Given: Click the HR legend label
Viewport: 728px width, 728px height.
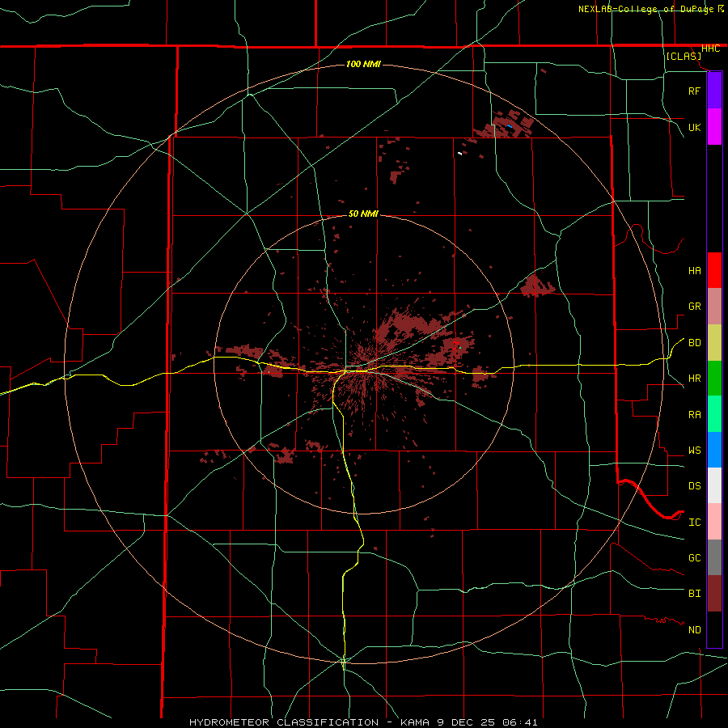Looking at the screenshot, I should point(694,379).
